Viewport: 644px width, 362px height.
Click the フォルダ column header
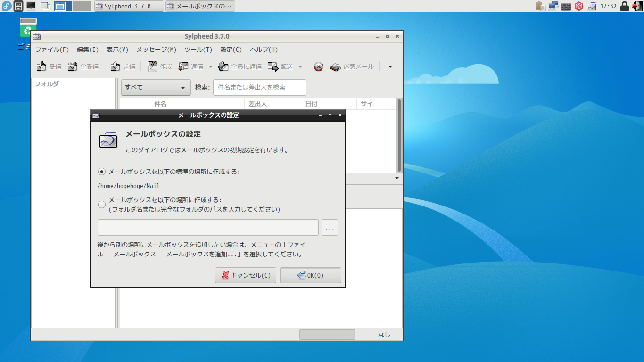(73, 84)
